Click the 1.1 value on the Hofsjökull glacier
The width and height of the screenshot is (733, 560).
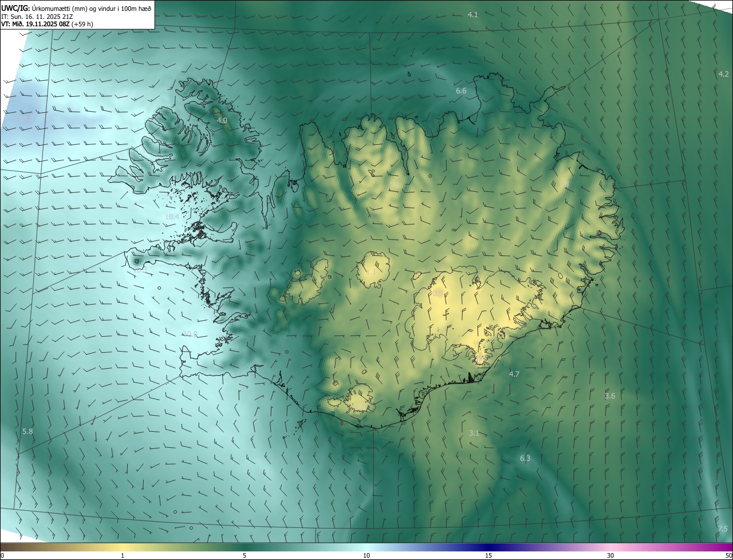pos(371,271)
